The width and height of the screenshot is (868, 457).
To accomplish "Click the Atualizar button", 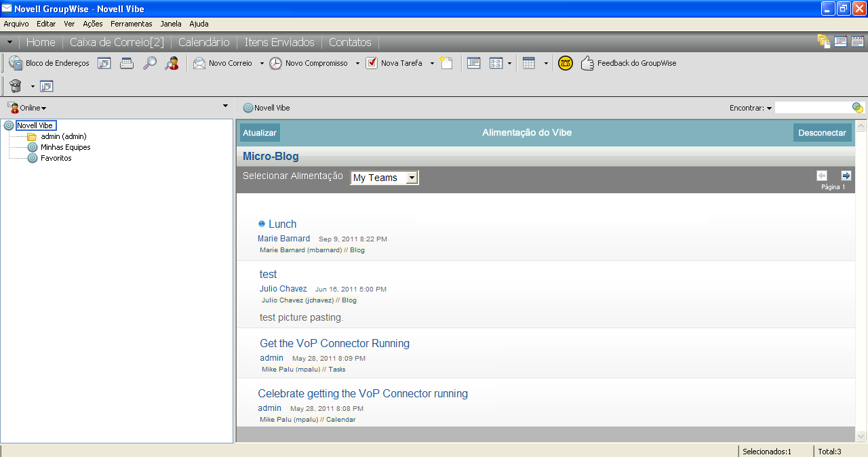I will pos(260,133).
